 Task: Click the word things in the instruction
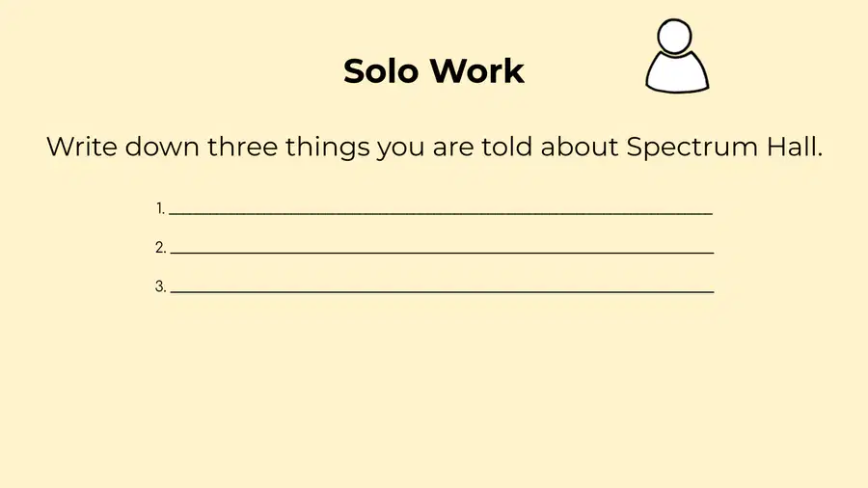point(328,149)
